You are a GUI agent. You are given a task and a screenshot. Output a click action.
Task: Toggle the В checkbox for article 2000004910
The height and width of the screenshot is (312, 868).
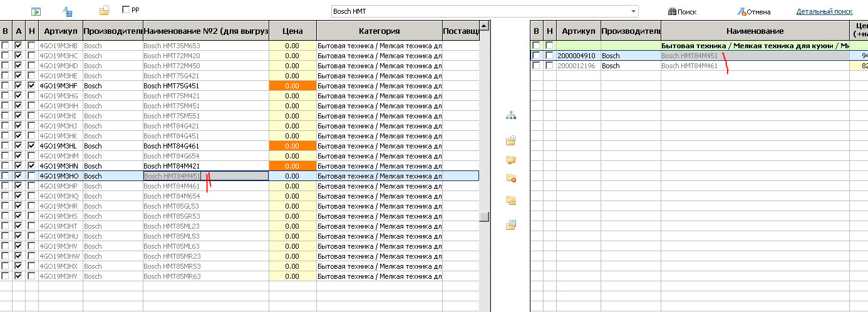click(x=536, y=56)
